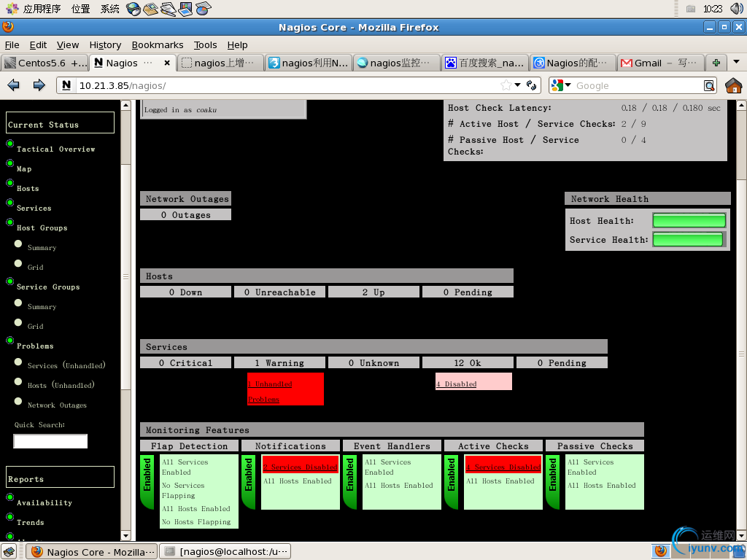The width and height of the screenshot is (747, 560).
Task: Open the Bookmarks menu
Action: coord(158,44)
